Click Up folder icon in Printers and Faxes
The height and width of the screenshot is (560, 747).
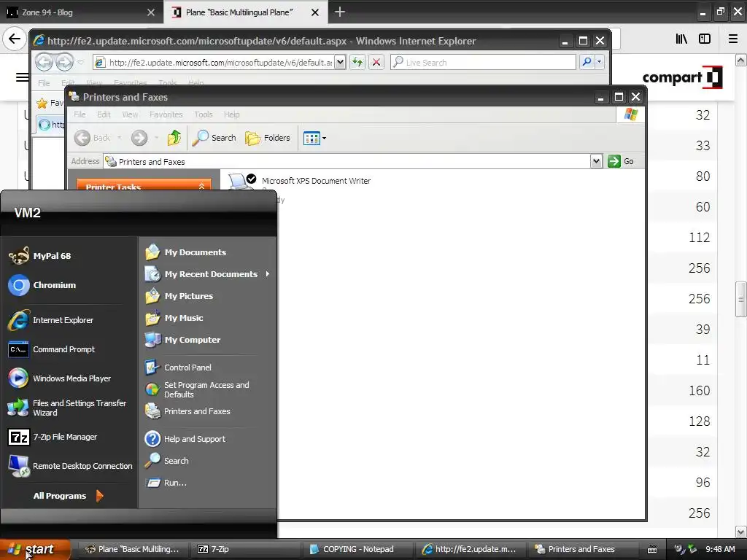[174, 138]
